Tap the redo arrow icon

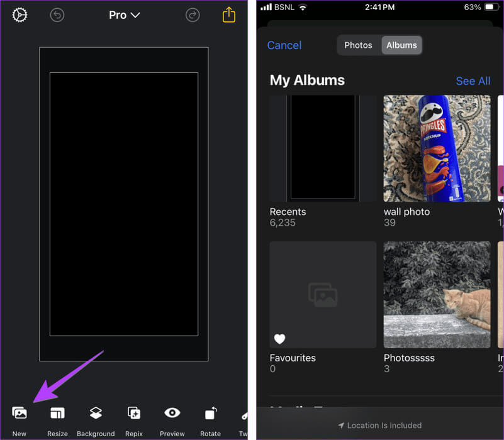point(193,15)
